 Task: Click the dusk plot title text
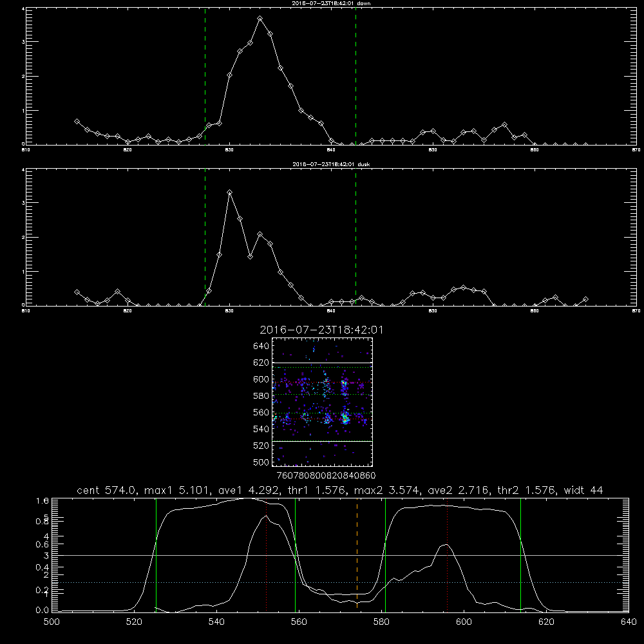tap(331, 164)
